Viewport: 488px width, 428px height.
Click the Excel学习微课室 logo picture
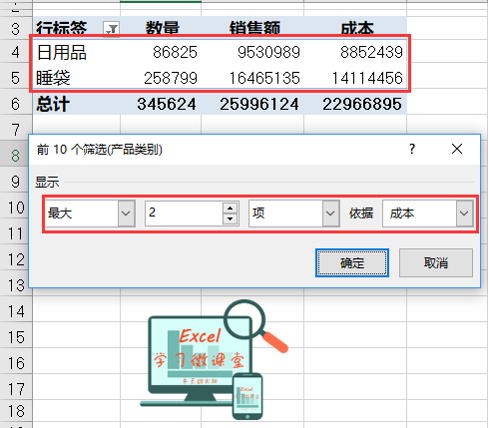tap(214, 359)
